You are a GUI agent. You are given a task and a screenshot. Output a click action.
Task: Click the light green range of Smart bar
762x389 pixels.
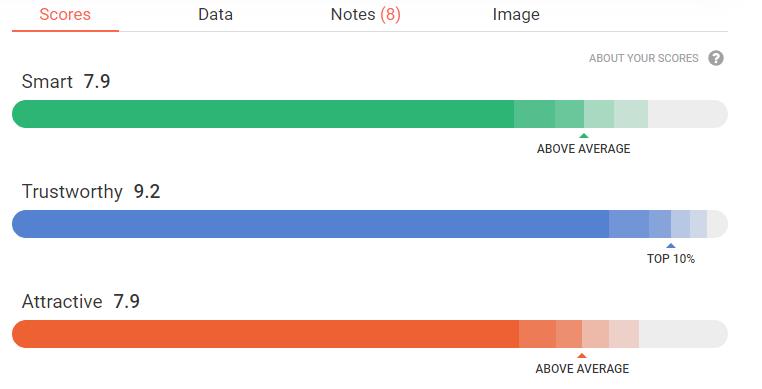[x=581, y=114]
